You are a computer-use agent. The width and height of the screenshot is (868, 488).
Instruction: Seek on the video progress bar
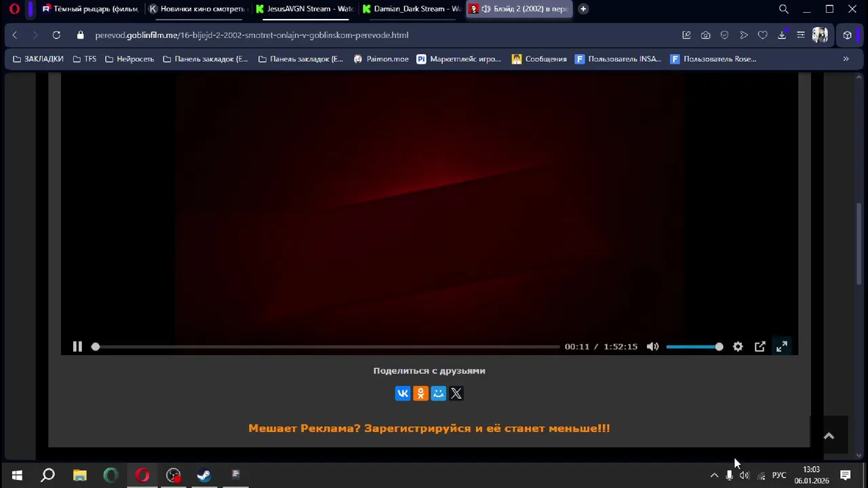point(328,346)
